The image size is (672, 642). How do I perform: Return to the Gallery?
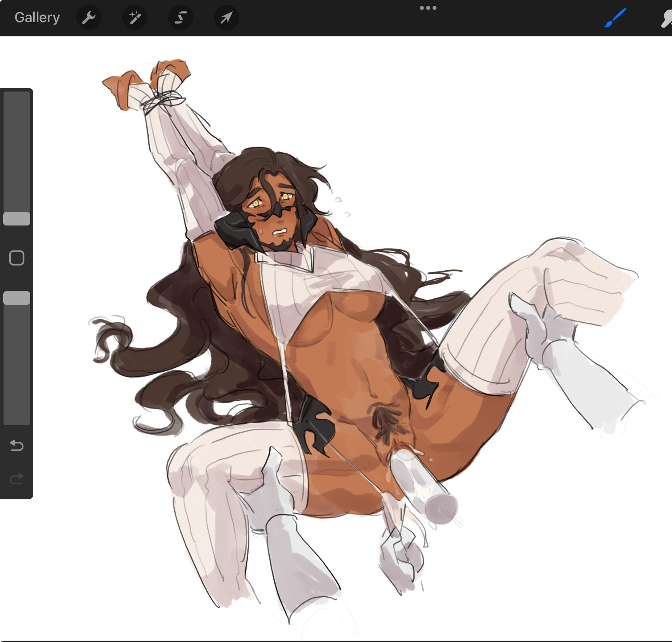tap(37, 17)
